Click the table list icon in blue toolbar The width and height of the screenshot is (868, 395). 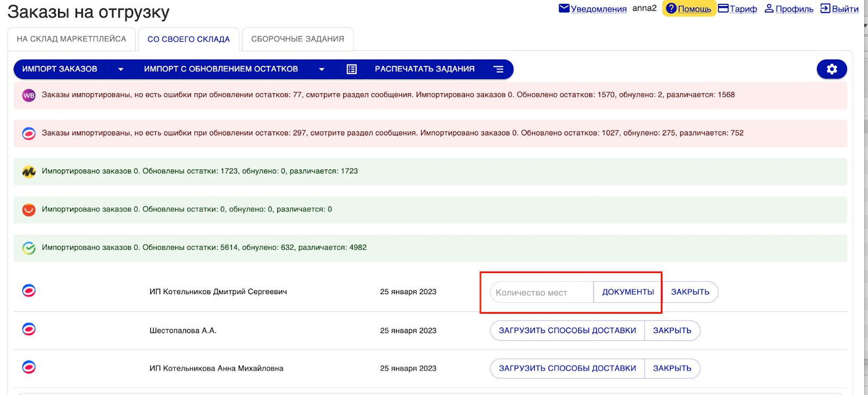[352, 69]
